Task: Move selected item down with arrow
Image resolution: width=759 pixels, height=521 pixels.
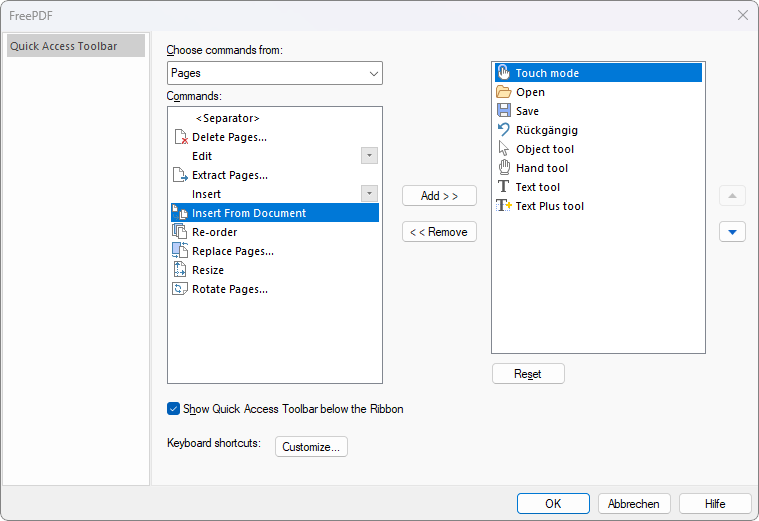Action: [x=732, y=232]
